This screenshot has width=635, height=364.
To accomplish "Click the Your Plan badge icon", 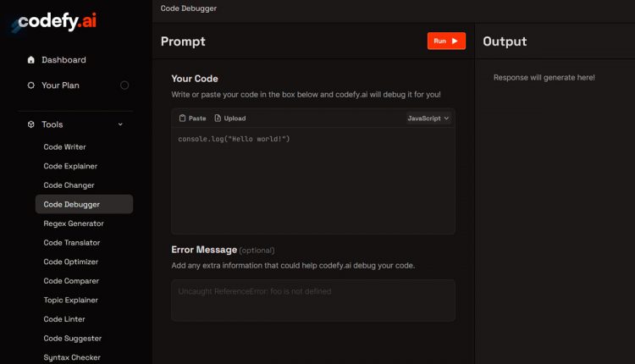I will [x=30, y=85].
